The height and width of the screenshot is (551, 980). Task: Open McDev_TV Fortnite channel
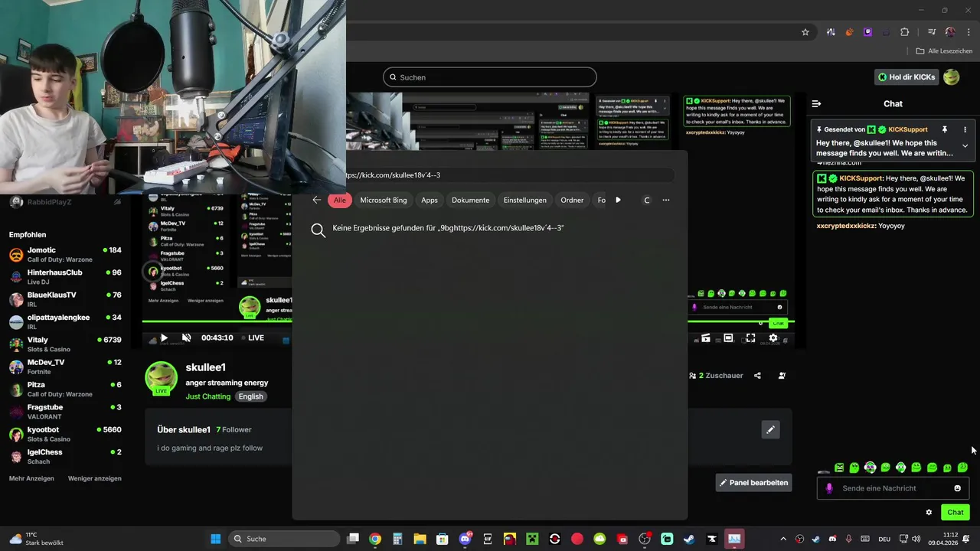coord(65,367)
